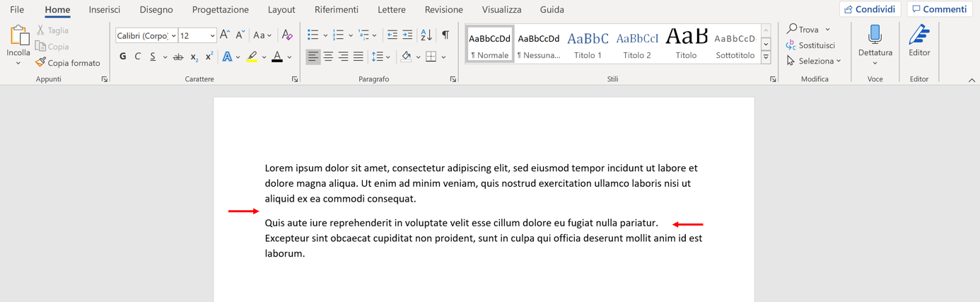Switch to Inserisci tab
Image resolution: width=980 pixels, height=302 pixels.
click(x=105, y=10)
